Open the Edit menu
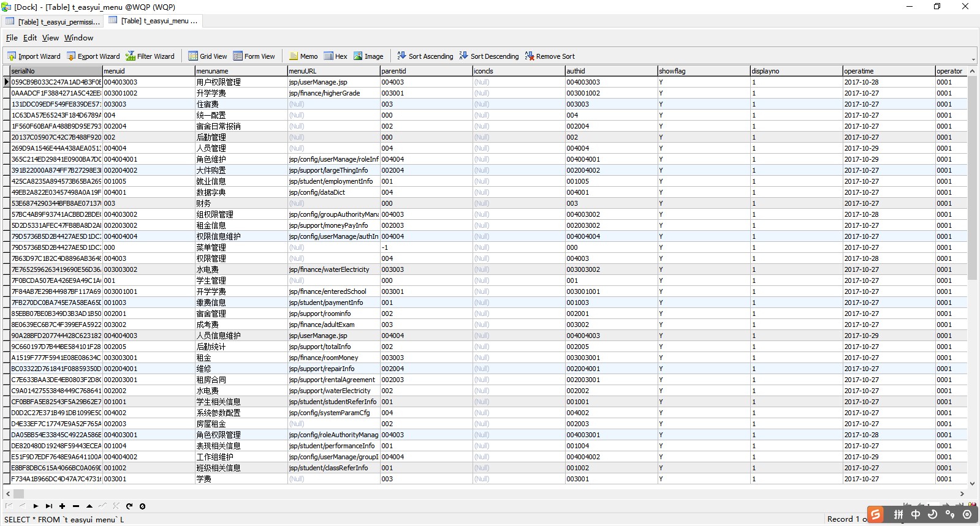This screenshot has width=980, height=526. (30, 38)
